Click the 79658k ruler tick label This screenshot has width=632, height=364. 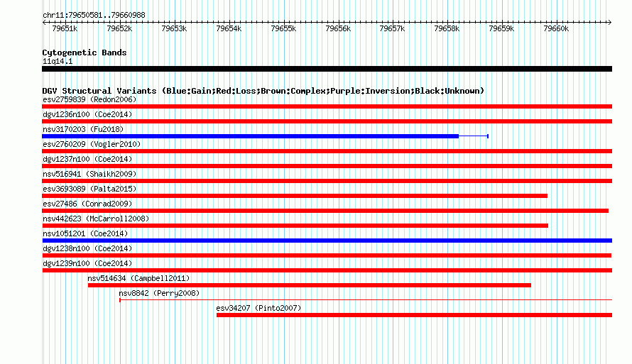pyautogui.click(x=447, y=28)
